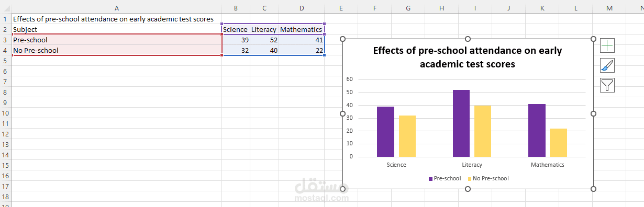Click the 'Pre-school' legend entry
Viewport: 644px width, 207px height.
click(x=445, y=178)
